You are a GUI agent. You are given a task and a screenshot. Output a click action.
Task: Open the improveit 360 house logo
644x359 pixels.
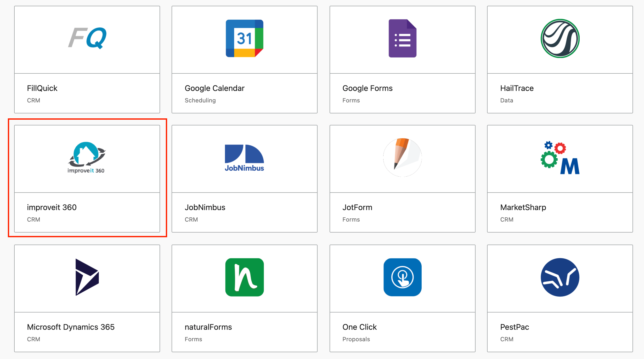86,158
